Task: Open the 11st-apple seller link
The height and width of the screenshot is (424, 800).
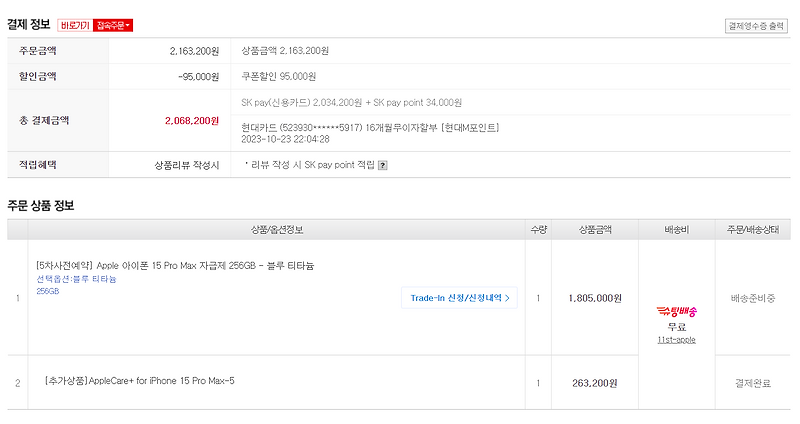Action: point(677,340)
